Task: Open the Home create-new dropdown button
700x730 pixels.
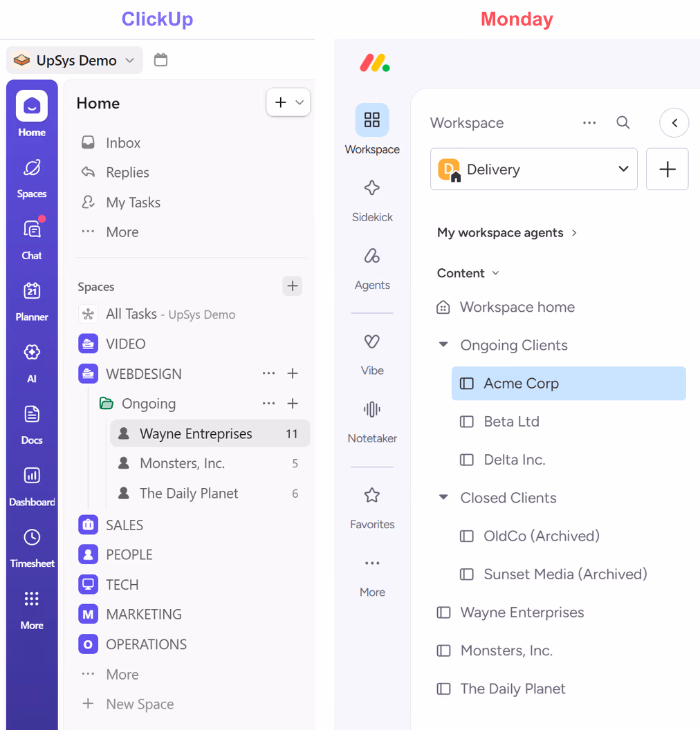Action: pyautogui.click(x=288, y=102)
